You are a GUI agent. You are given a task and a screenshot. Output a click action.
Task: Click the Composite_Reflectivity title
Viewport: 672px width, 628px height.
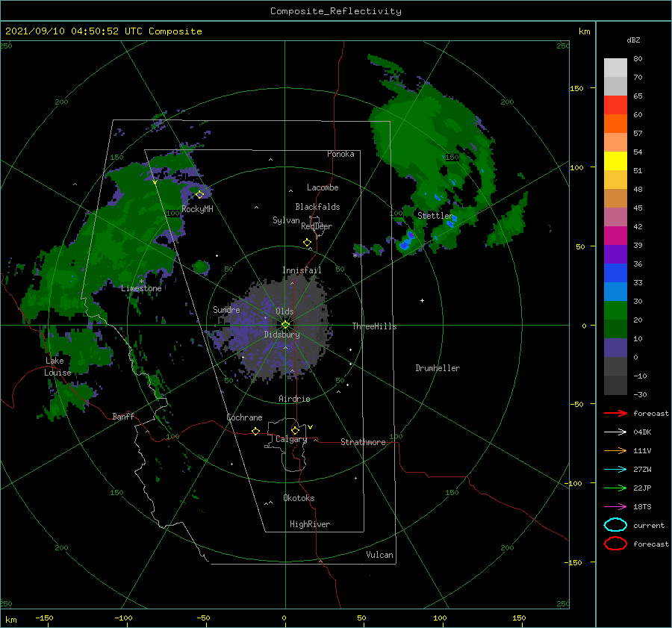point(336,11)
